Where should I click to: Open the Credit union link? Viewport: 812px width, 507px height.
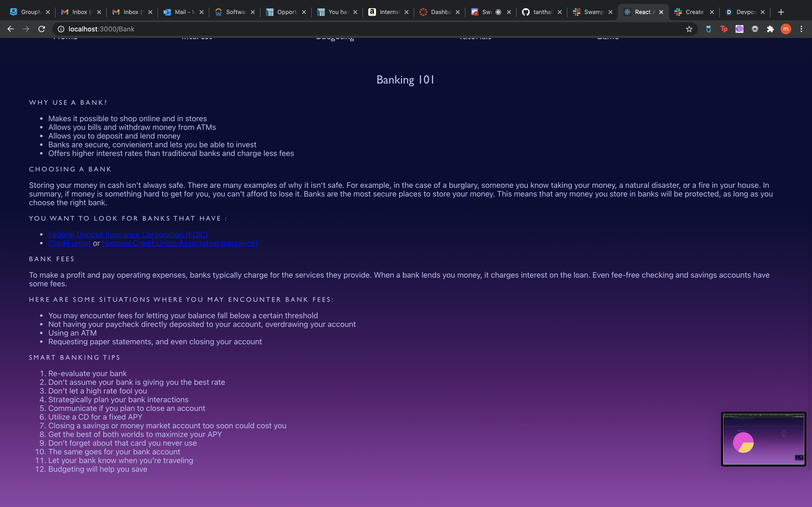[69, 243]
